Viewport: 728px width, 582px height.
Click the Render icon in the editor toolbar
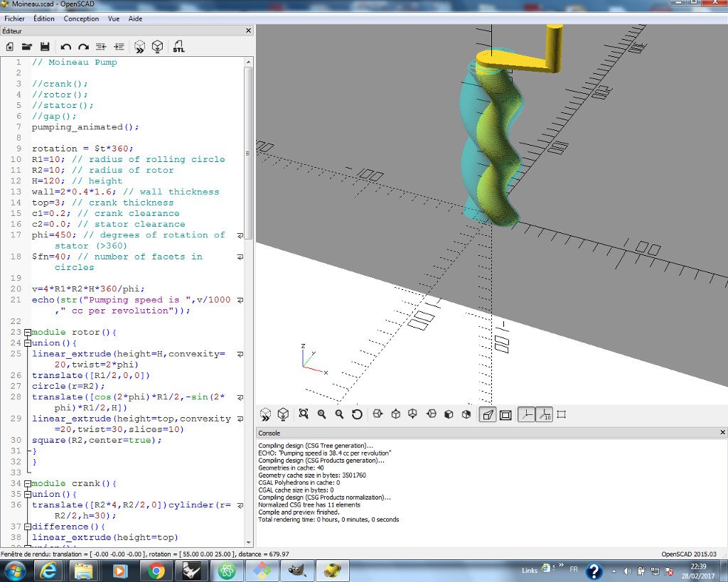158,46
